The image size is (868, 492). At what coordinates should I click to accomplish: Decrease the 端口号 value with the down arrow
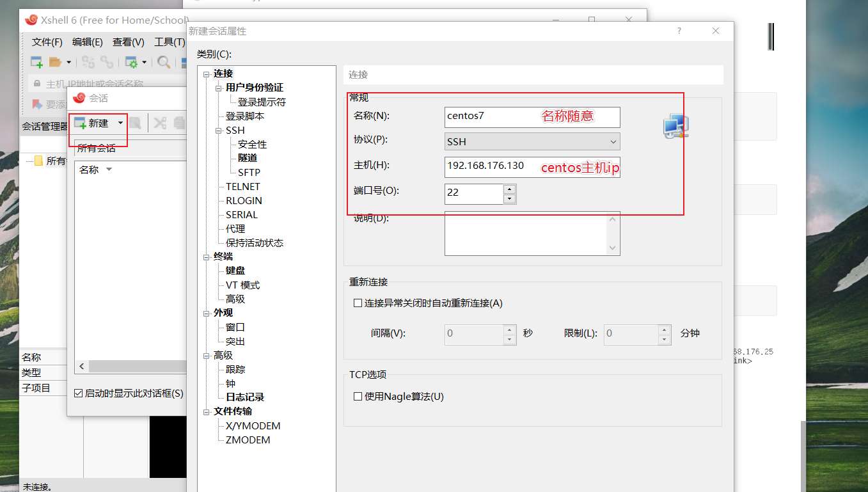(x=510, y=198)
